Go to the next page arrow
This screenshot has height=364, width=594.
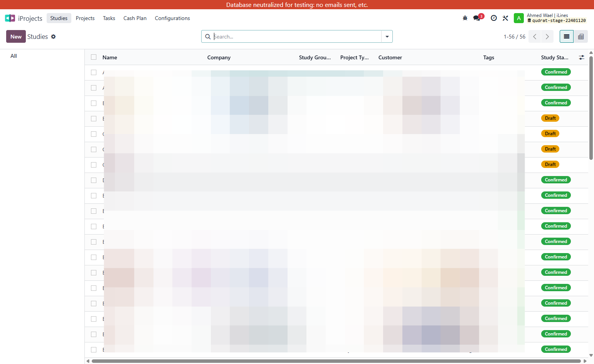pyautogui.click(x=547, y=37)
